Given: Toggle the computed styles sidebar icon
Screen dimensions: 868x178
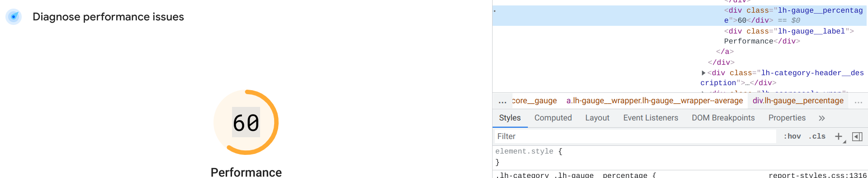Looking at the screenshot, I should [857, 136].
